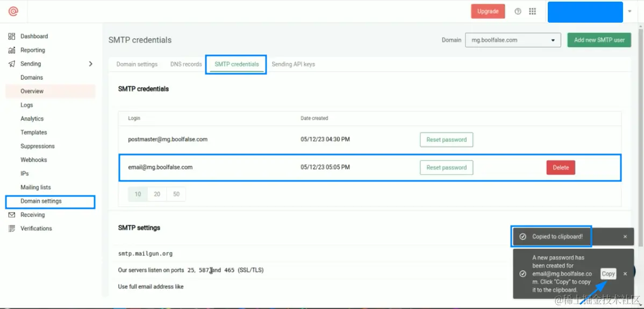This screenshot has height=309, width=644.
Task: Open Analytics in sidebar
Action: pyautogui.click(x=32, y=118)
